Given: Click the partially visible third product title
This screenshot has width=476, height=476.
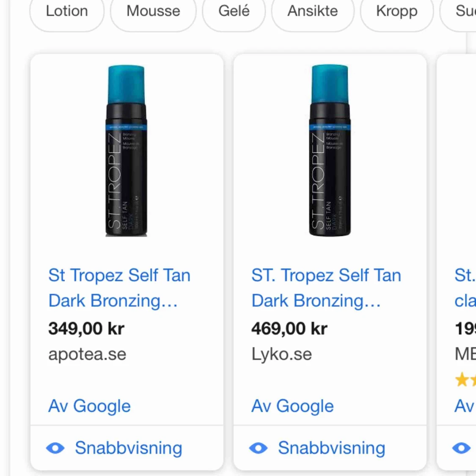Looking at the screenshot, I should 465,288.
